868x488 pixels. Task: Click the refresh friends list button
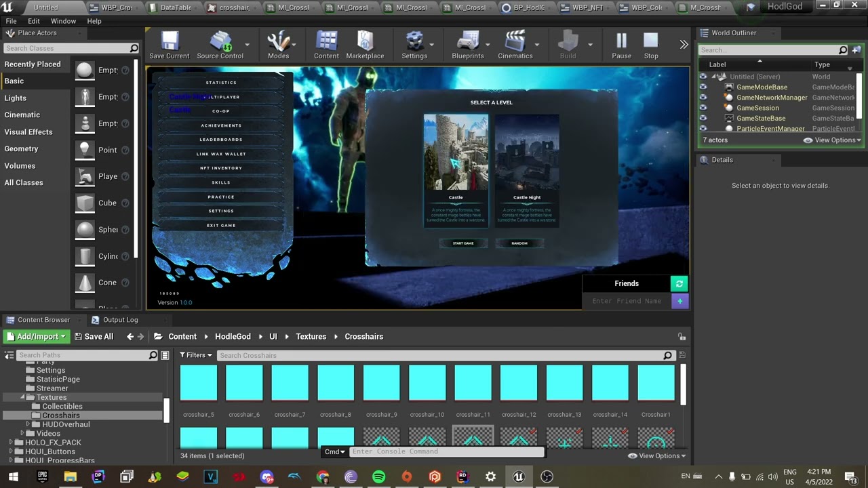tap(679, 284)
